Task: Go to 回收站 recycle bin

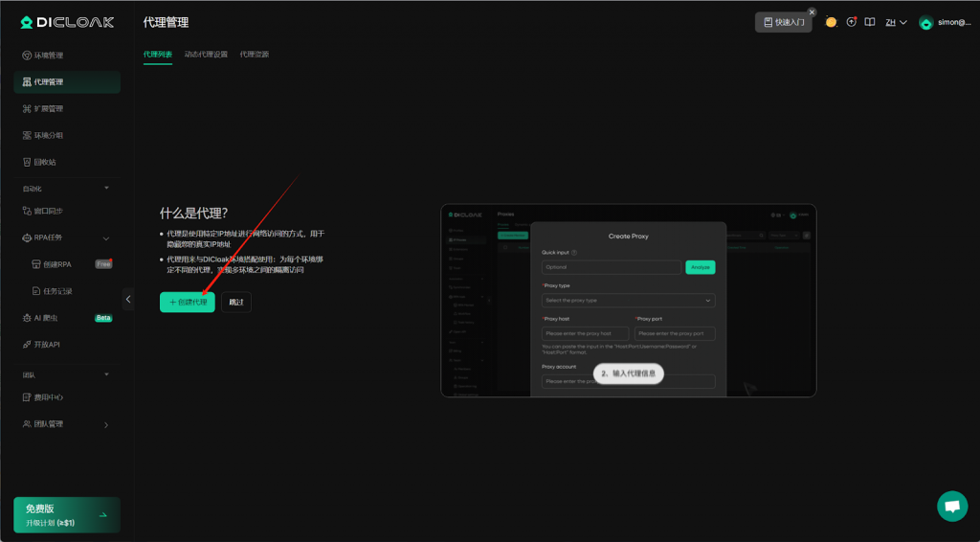Action: coord(45,163)
